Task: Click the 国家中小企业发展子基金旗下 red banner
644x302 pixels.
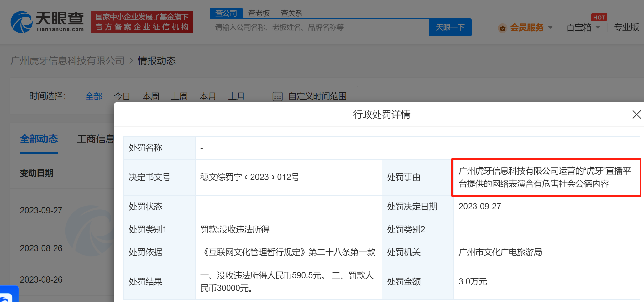Action: [x=142, y=22]
